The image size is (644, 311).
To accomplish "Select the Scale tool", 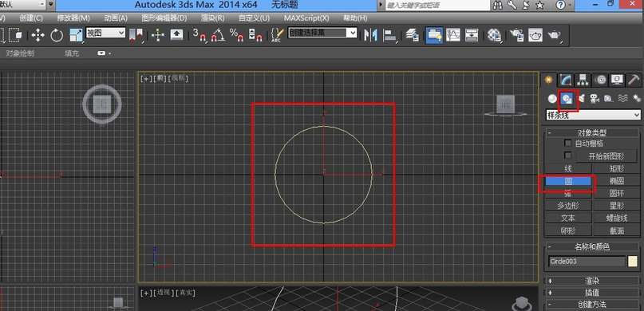I will tap(77, 35).
